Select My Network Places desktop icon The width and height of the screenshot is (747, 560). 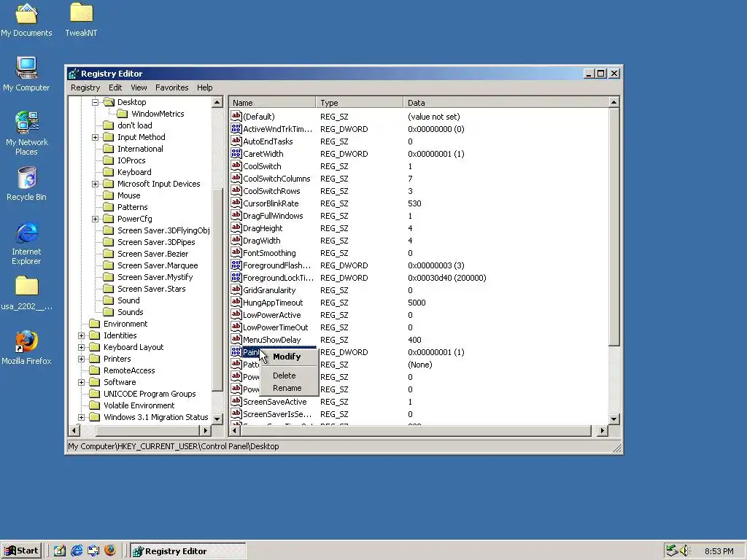26,133
